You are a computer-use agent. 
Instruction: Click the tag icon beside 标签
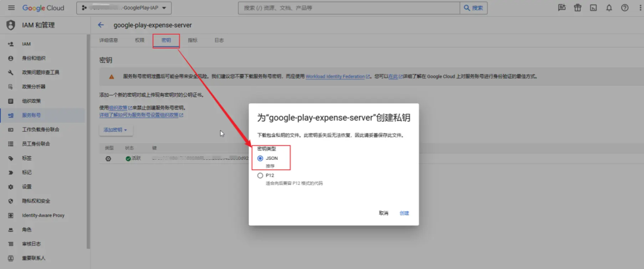[11, 158]
